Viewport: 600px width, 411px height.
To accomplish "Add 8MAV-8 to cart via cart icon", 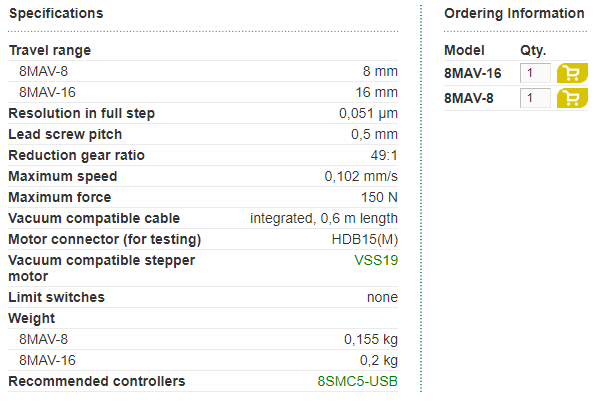I will [572, 98].
